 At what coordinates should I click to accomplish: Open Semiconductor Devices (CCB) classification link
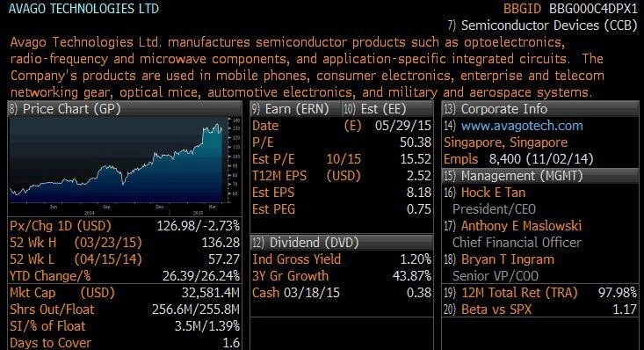pyautogui.click(x=549, y=26)
